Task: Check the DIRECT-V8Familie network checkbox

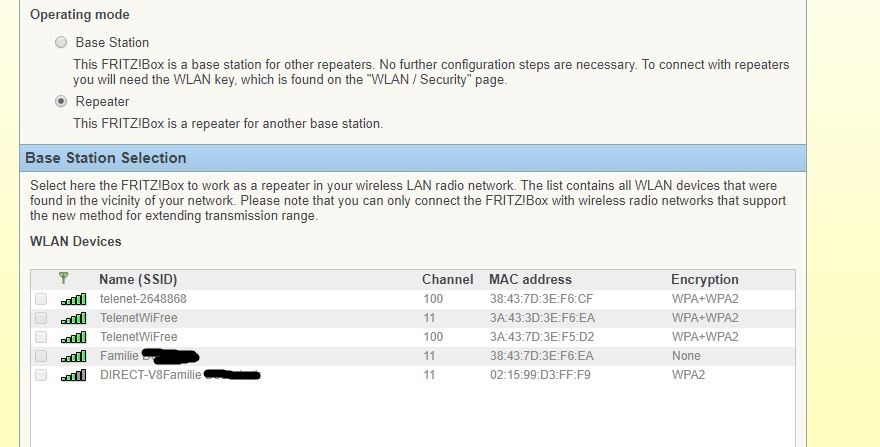Action: point(41,375)
